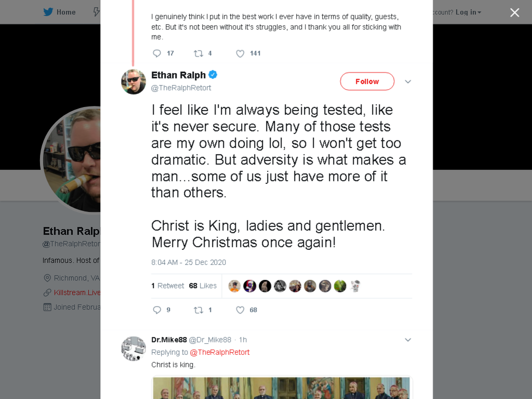Screen dimensions: 532x399
Task: Open the Killstream.Live profile link
Action: 77,292
